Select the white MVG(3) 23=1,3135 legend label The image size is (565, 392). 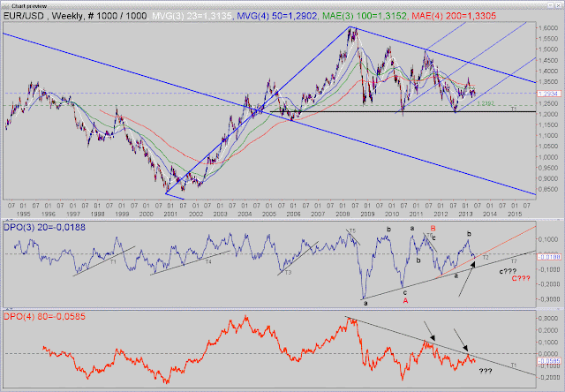pos(192,16)
